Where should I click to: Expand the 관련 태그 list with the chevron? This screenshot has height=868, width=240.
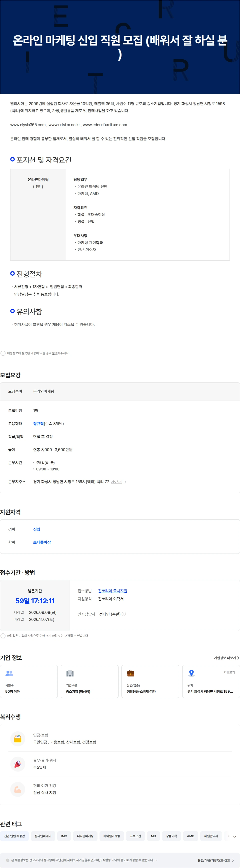tap(234, 836)
